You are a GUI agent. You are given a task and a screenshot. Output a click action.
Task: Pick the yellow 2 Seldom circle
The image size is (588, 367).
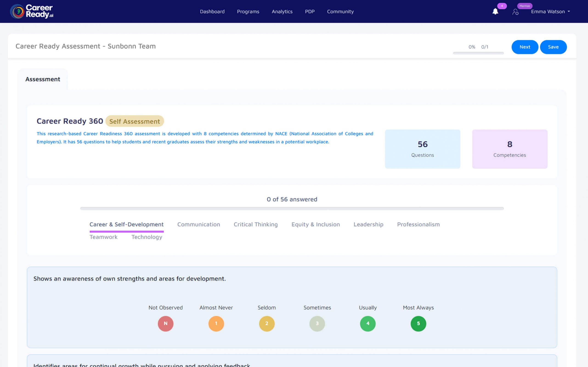coord(266,324)
